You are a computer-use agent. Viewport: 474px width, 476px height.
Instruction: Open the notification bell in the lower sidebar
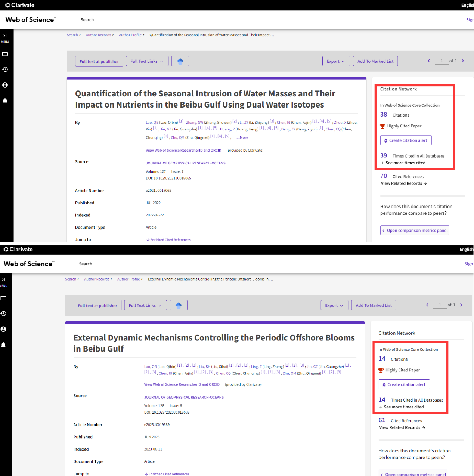(3, 345)
